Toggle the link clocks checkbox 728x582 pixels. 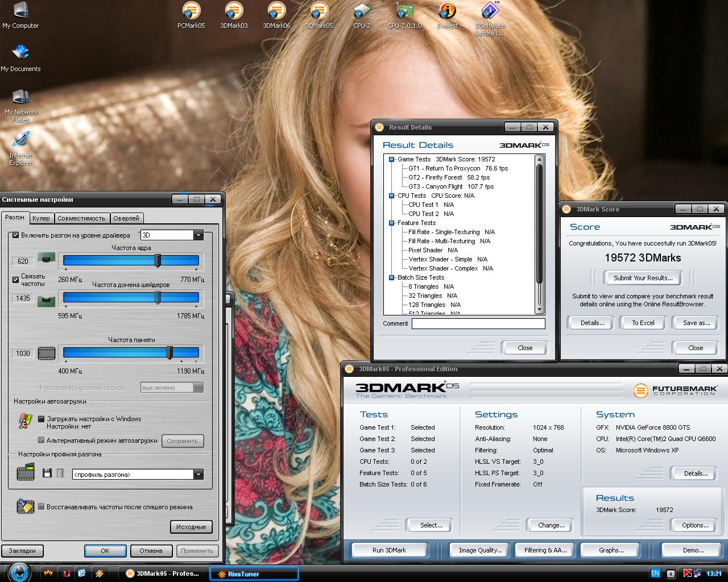point(16,280)
